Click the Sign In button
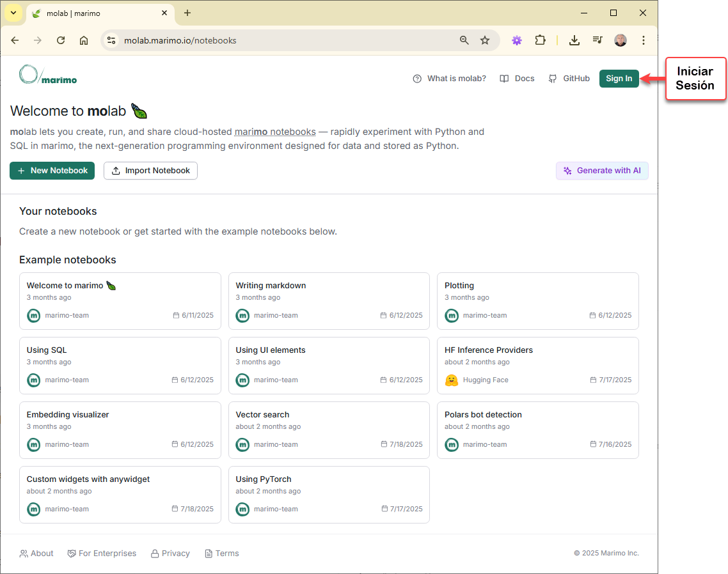 [x=619, y=79]
